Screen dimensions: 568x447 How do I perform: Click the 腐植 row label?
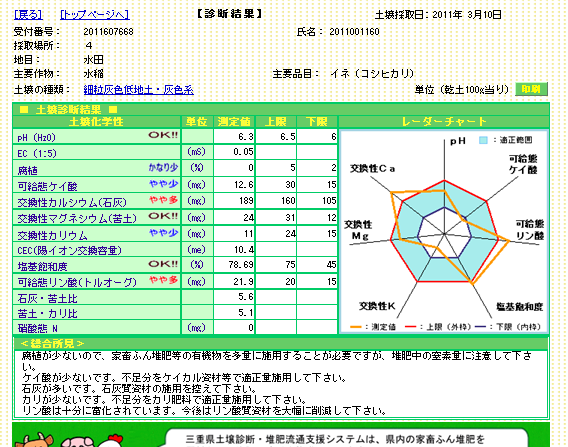(28, 170)
